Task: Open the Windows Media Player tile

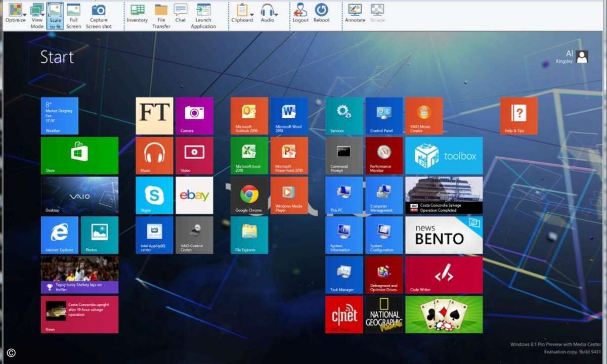Action: click(x=289, y=195)
